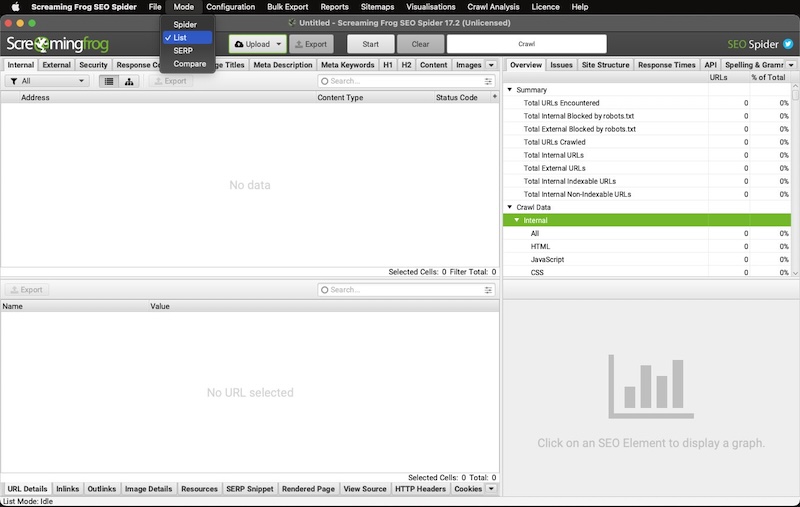Click the top Search input field
This screenshot has width=800, height=507.
406,81
